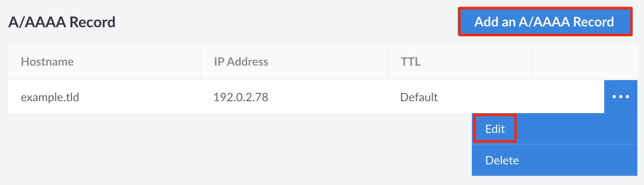Add a new A/AAAA record

544,21
